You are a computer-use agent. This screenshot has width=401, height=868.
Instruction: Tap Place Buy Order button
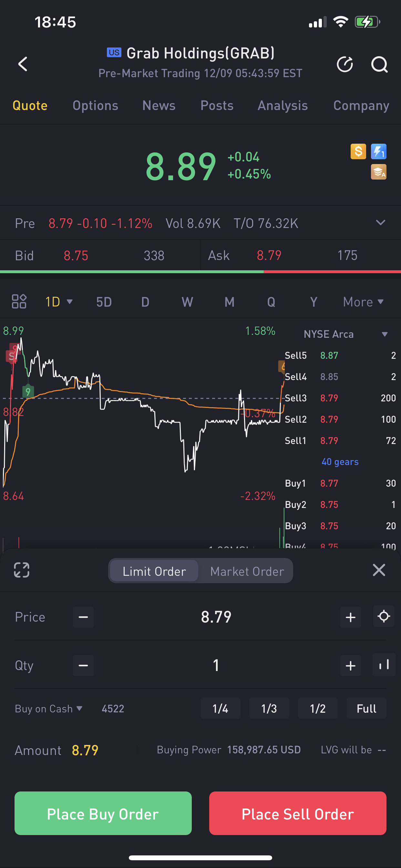coord(103,813)
